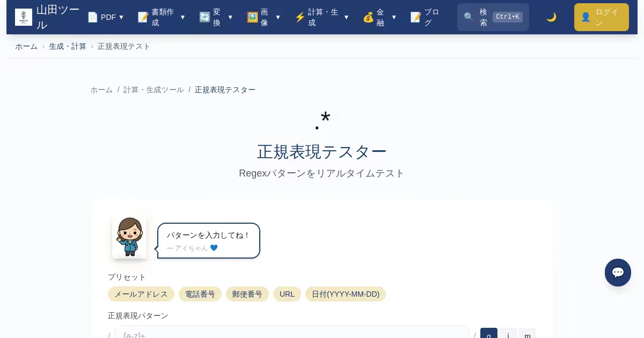
Task: Select the メールアドレス preset
Action: [x=141, y=294]
